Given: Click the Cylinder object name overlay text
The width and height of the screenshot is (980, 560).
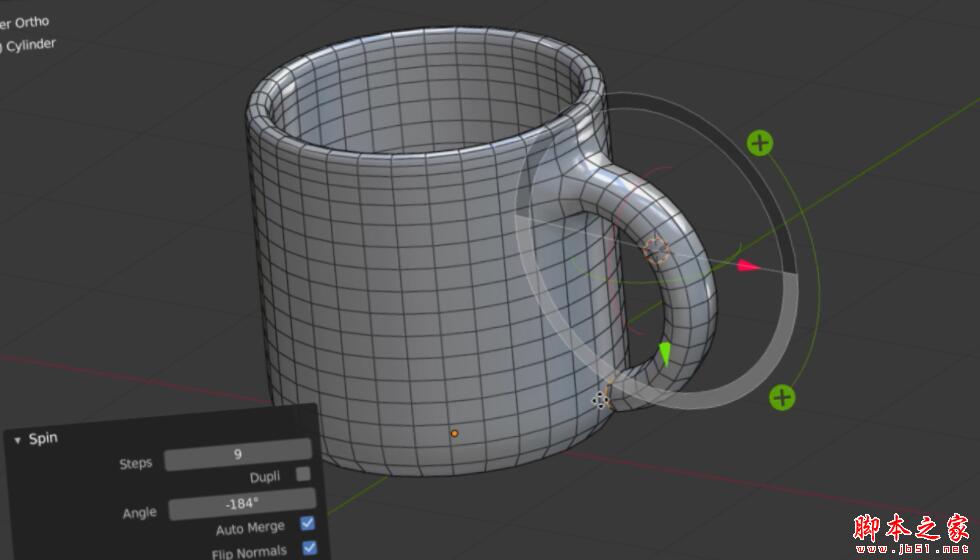Looking at the screenshot, I should point(30,45).
